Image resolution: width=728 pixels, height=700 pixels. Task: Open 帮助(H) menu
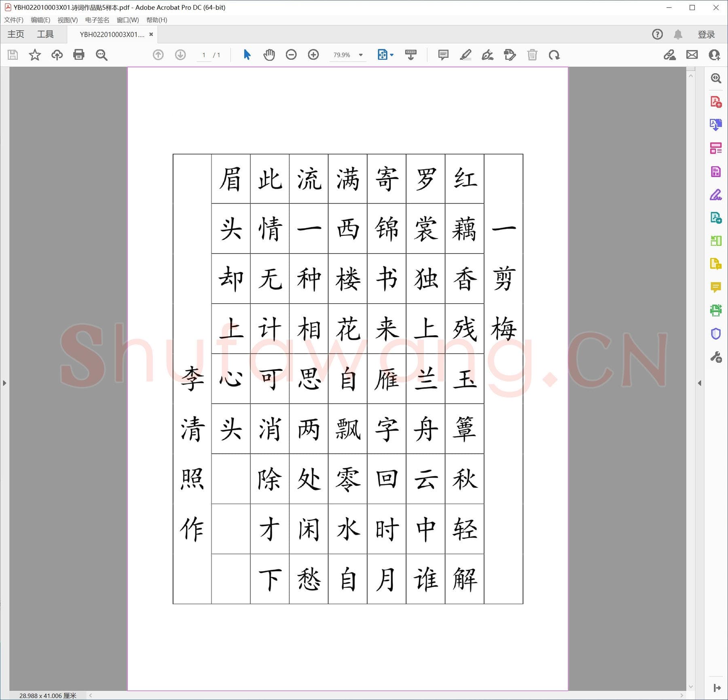tap(157, 20)
